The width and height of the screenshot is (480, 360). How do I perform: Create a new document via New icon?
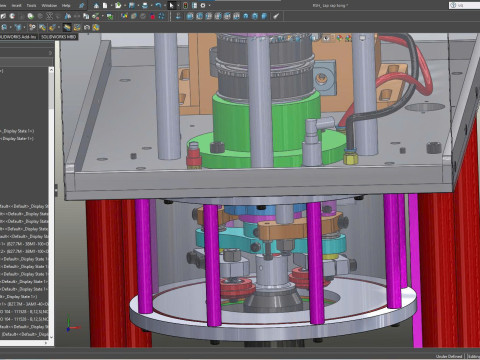tap(105, 6)
